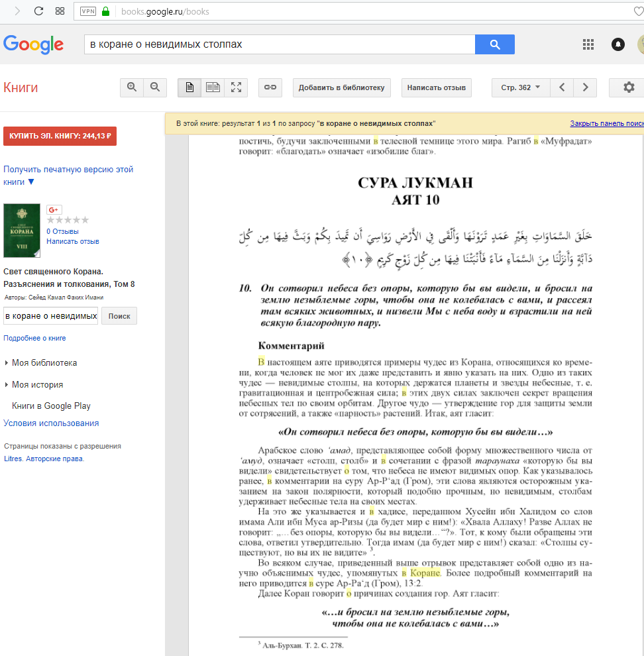This screenshot has width=644, height=656.
Task: Go to previous page arrow
Action: point(562,87)
